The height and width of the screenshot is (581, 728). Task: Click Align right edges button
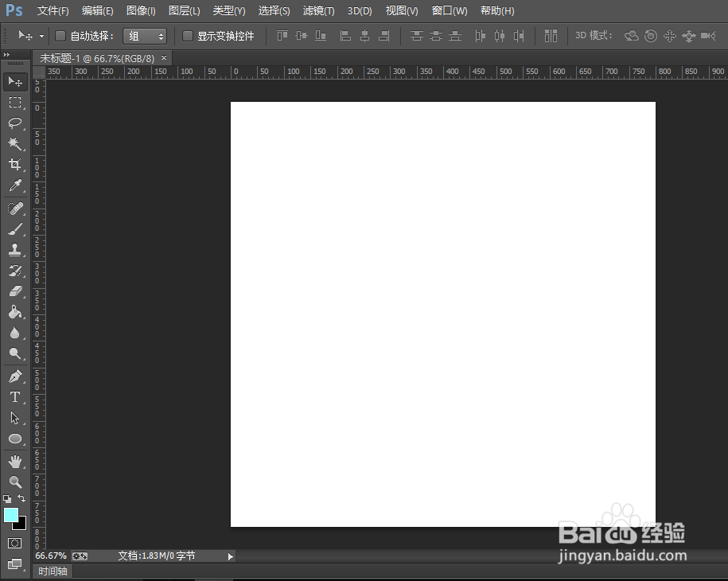pyautogui.click(x=384, y=36)
